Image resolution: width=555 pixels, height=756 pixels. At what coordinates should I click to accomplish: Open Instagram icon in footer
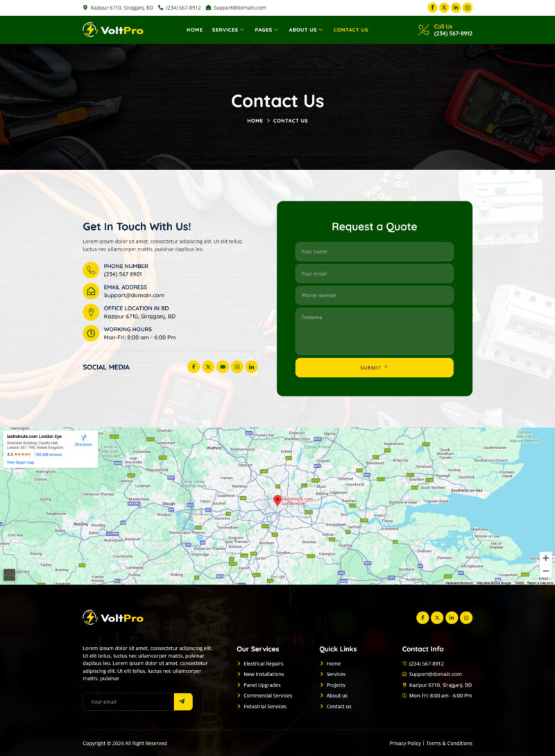pos(466,618)
